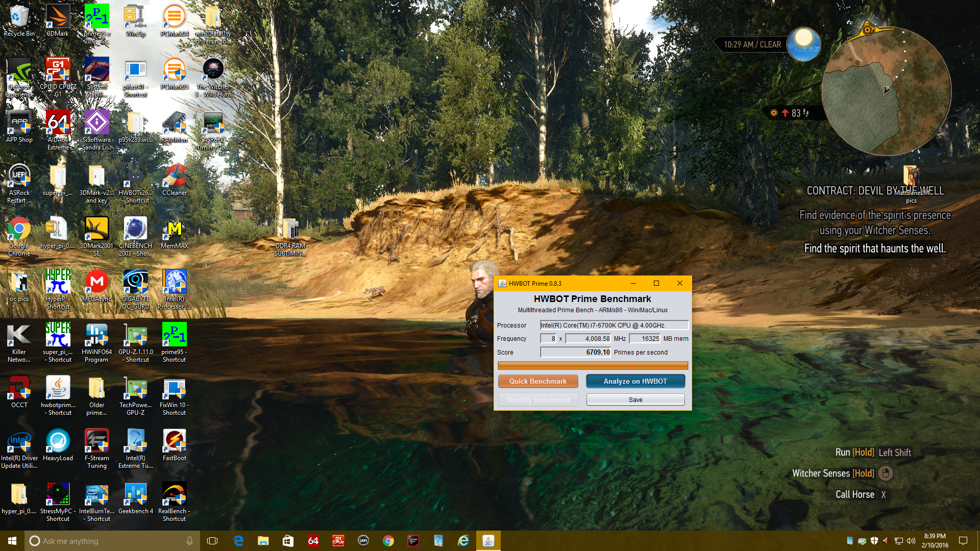
Task: Launch MEGAsync desktop icon
Action: click(x=96, y=286)
